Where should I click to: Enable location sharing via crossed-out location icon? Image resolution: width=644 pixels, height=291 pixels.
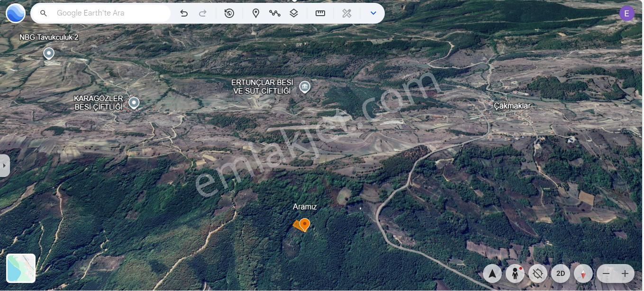point(538,273)
